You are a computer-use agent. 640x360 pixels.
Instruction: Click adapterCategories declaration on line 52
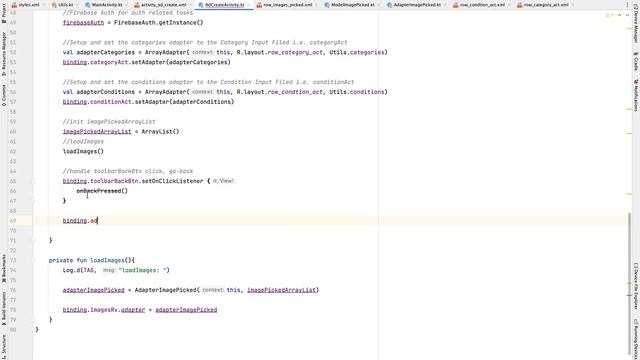[105, 52]
